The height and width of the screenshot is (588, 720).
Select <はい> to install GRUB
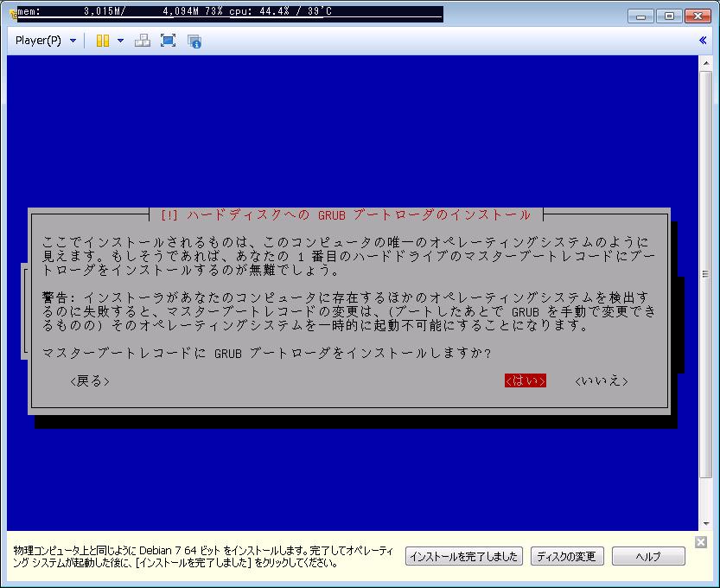(x=525, y=380)
